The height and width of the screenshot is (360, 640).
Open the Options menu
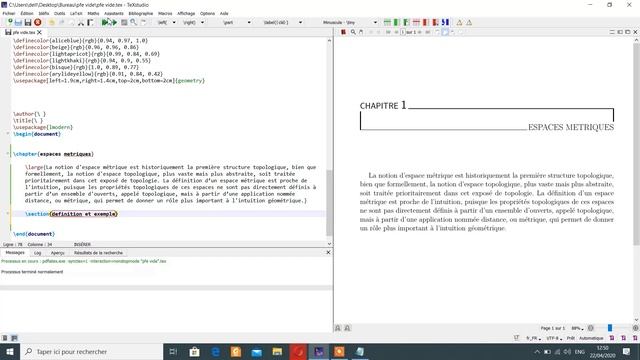click(207, 13)
